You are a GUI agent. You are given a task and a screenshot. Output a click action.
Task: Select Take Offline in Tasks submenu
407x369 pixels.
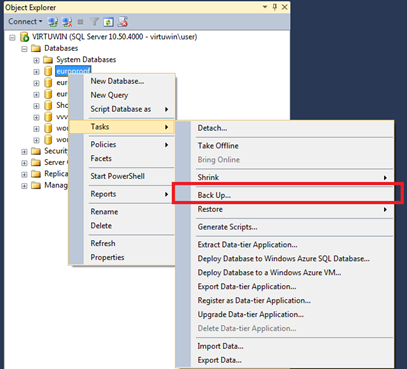[x=285, y=146]
